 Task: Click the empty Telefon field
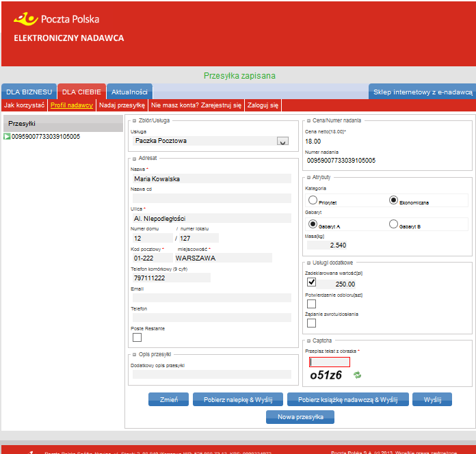click(212, 317)
